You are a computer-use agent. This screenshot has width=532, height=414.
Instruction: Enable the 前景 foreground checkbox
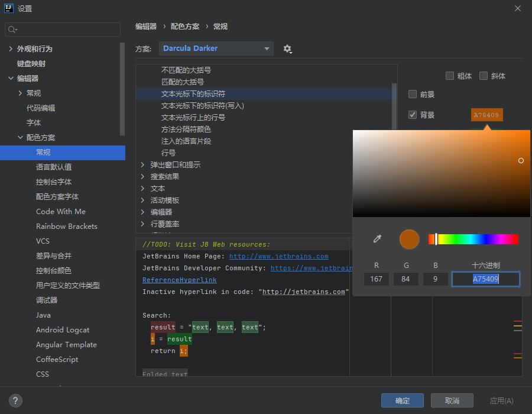[413, 94]
